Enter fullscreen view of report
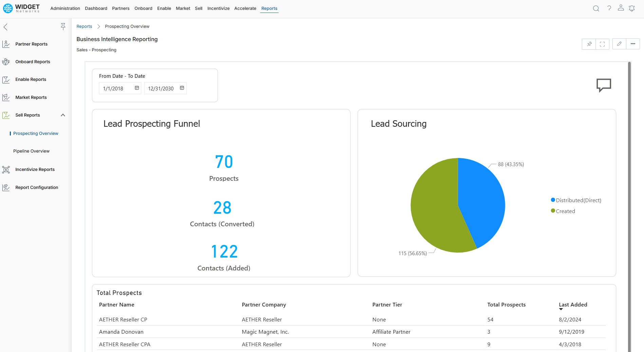 click(602, 44)
